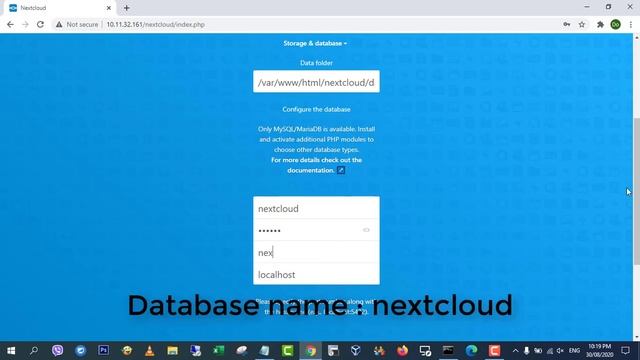The width and height of the screenshot is (640, 360).
Task: Show hidden system tray icons
Action: coord(516,350)
